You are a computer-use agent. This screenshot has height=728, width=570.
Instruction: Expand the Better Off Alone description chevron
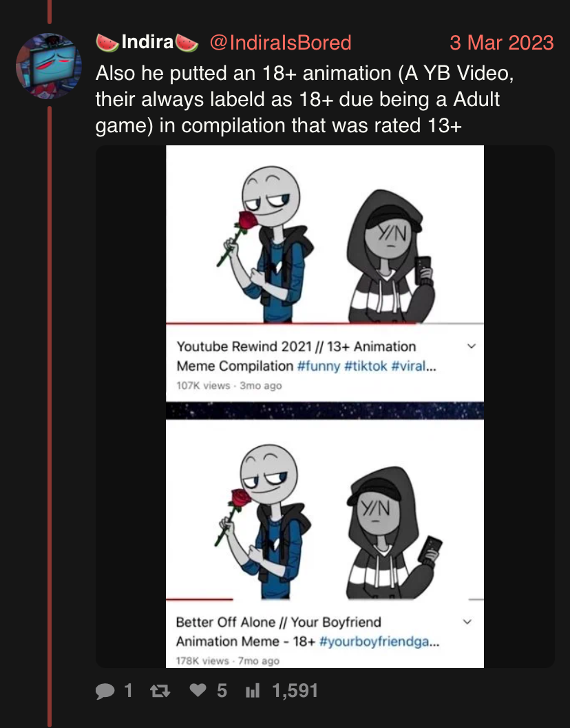point(467,622)
